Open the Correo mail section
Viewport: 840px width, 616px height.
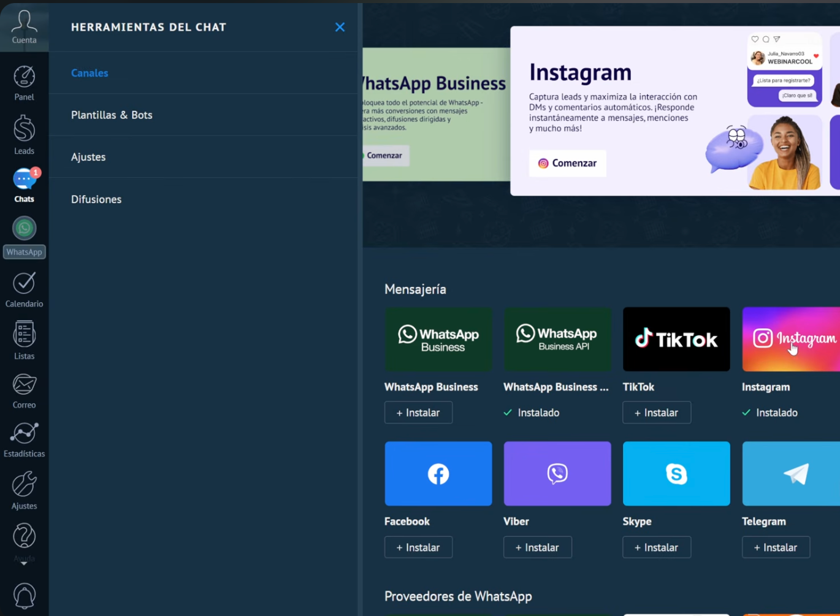[x=24, y=391]
